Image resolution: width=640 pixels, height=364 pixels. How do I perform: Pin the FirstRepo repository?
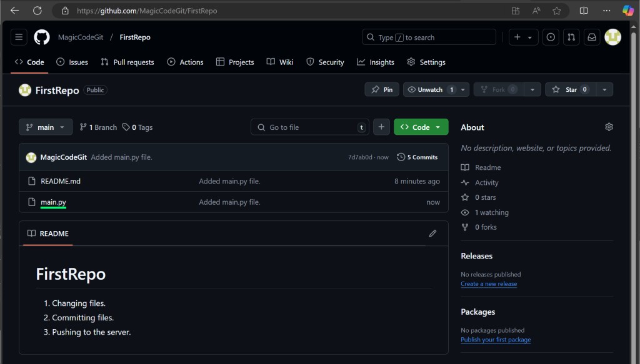(382, 90)
